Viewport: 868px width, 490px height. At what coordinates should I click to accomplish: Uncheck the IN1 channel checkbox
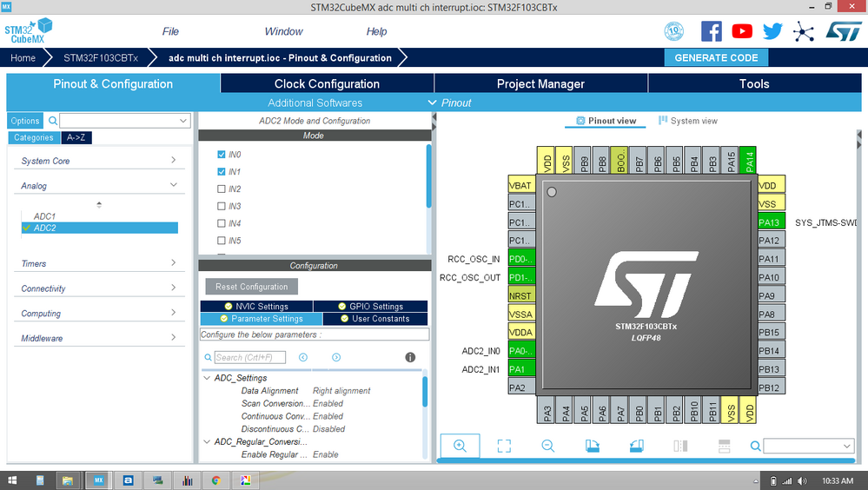pyautogui.click(x=222, y=172)
